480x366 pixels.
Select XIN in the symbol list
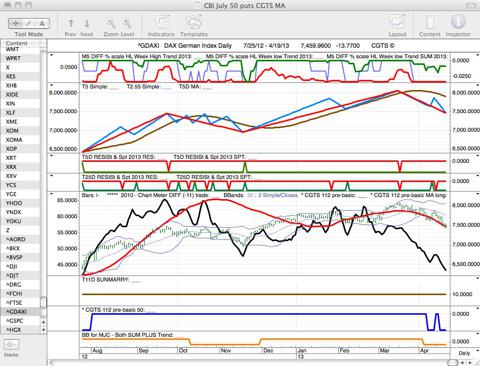tap(21, 104)
